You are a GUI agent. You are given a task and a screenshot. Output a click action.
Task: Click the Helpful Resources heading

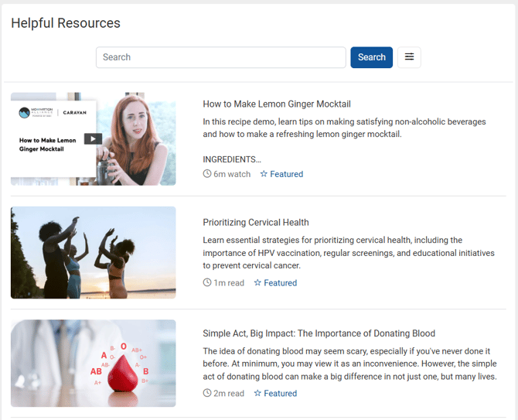(x=66, y=23)
